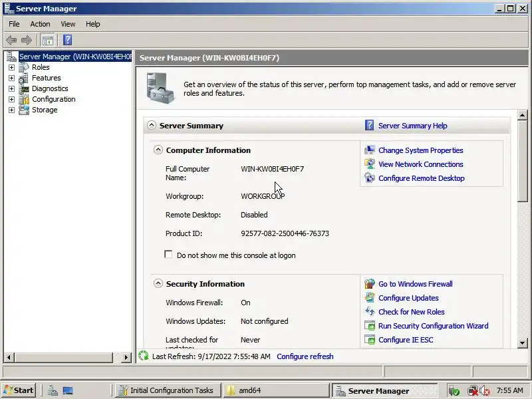Expand the Diagnostics tree node
This screenshot has height=399, width=532.
11,88
